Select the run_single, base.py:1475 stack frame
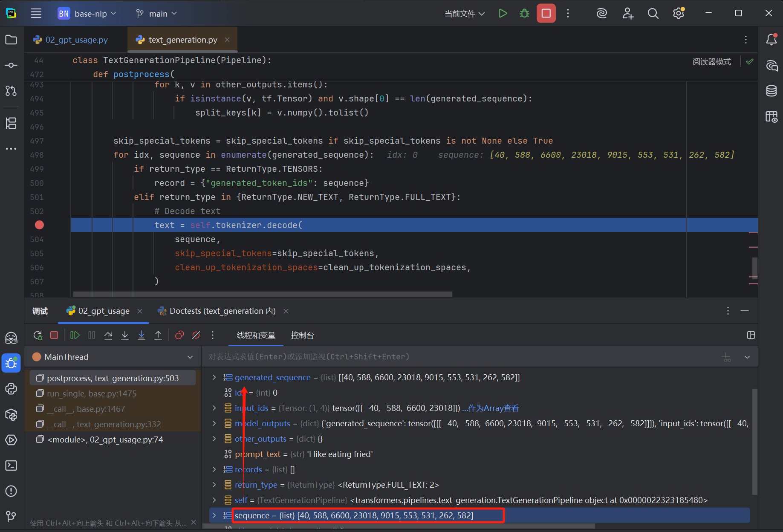The width and height of the screenshot is (783, 532). (92, 393)
